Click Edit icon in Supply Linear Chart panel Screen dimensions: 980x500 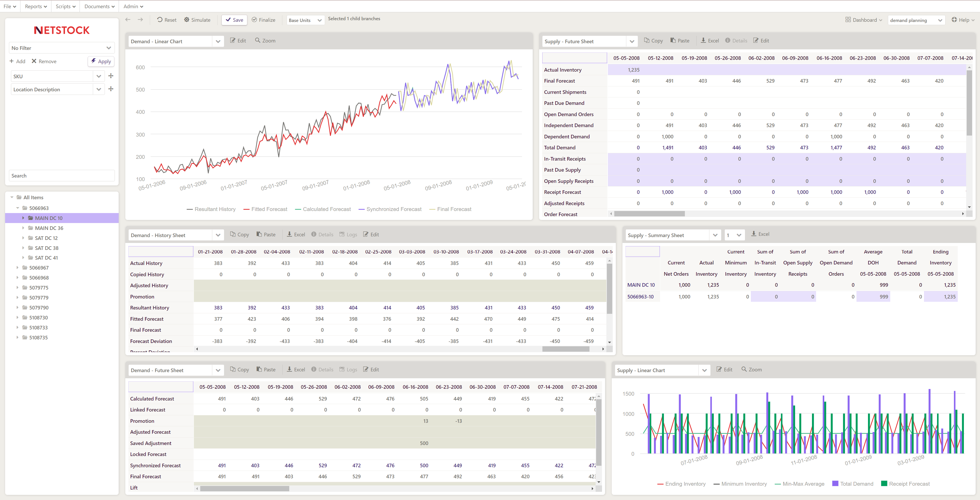tap(719, 370)
